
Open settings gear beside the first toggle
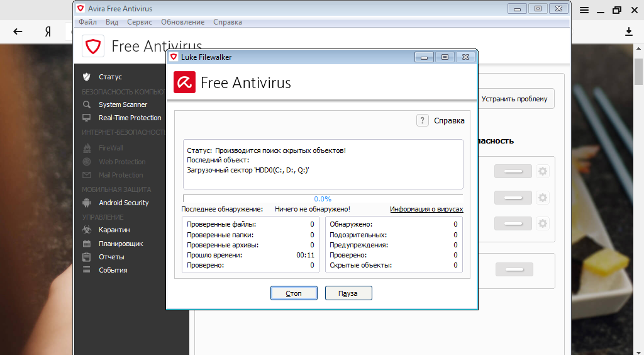pos(543,171)
